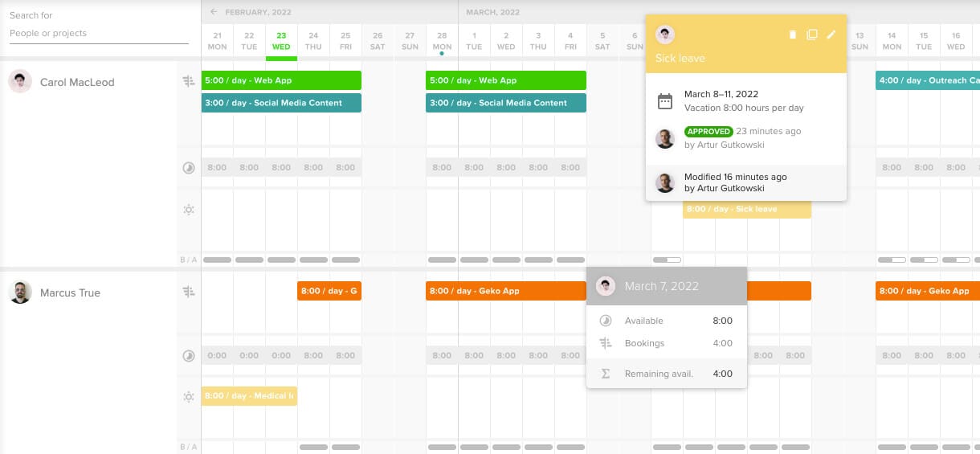This screenshot has height=454, width=980.
Task: Open Marcus's 8:00 / day Medical leave bar
Action: click(249, 396)
